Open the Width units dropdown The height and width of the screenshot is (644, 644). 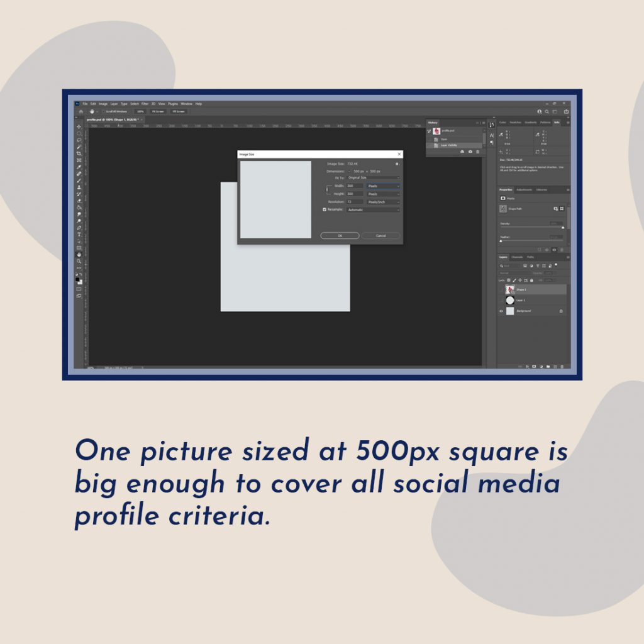[383, 186]
